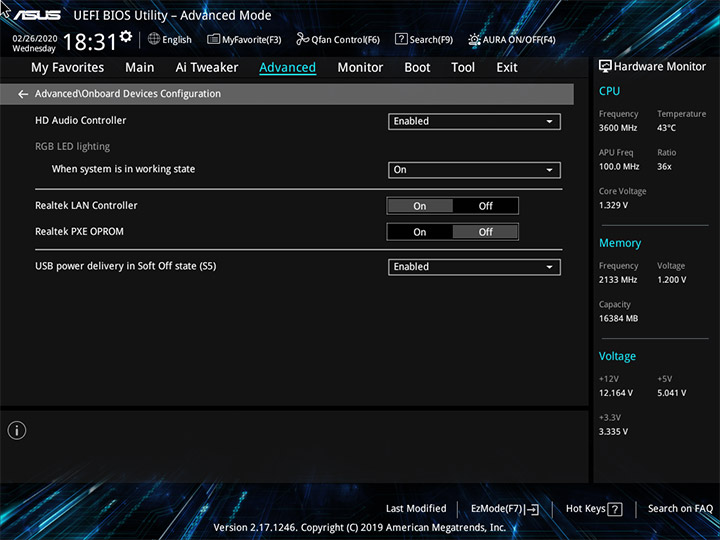Turn Realtek LAN Controller Off
The width and height of the screenshot is (720, 540).
485,206
